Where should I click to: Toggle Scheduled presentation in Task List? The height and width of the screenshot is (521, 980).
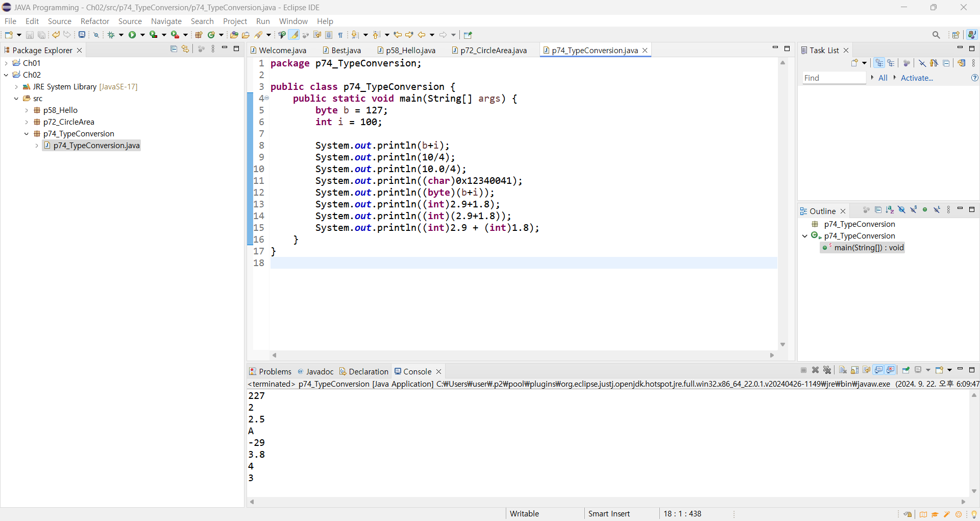click(891, 63)
